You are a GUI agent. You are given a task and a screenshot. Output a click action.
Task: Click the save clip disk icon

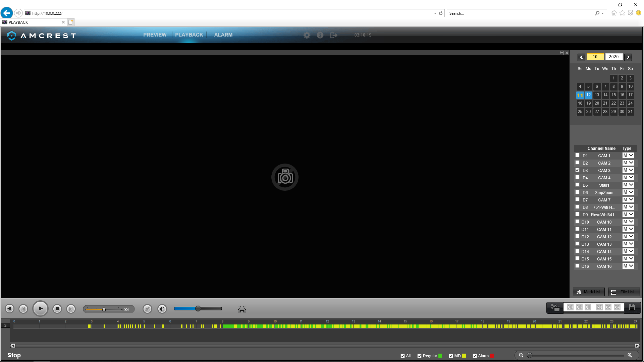coord(632,307)
